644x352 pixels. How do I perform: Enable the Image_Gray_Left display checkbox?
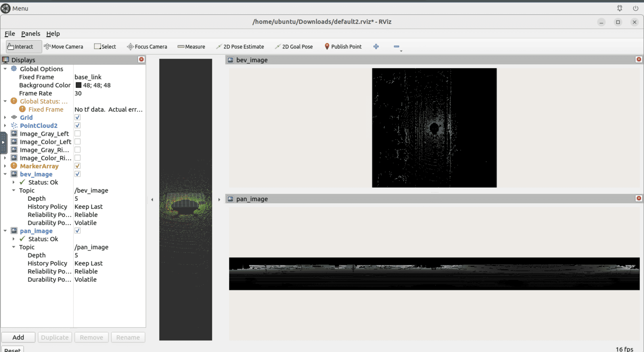point(78,134)
